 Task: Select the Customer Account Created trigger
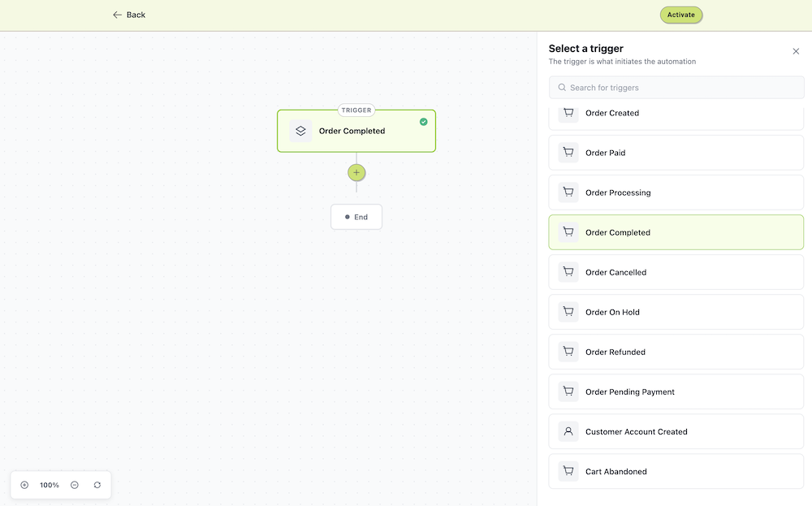(x=676, y=432)
